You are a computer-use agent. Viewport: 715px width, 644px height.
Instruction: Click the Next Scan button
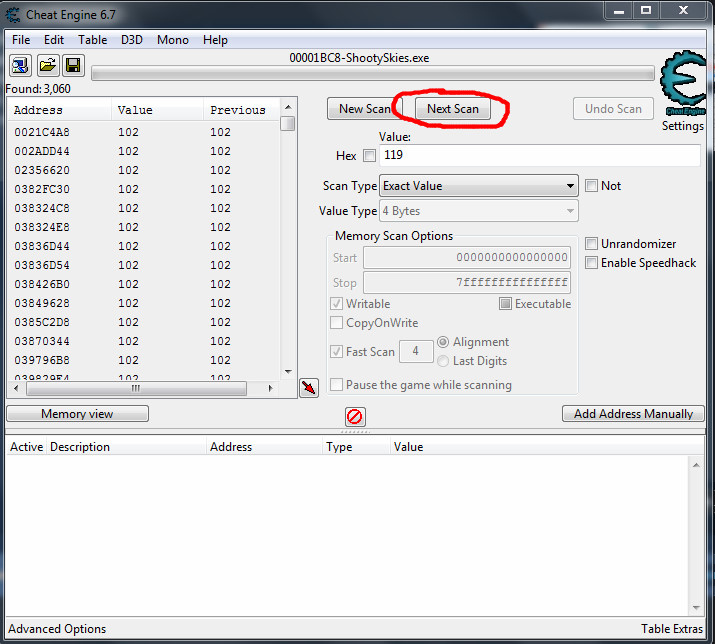click(x=453, y=109)
